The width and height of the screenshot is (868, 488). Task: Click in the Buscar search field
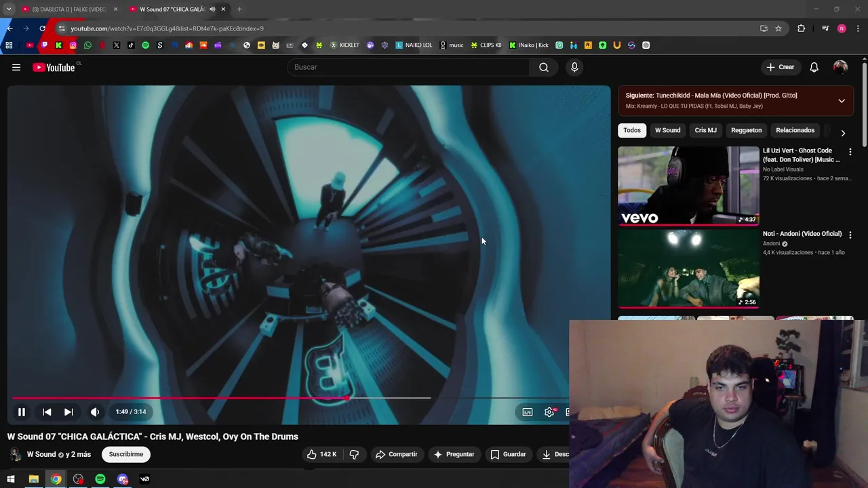[409, 67]
